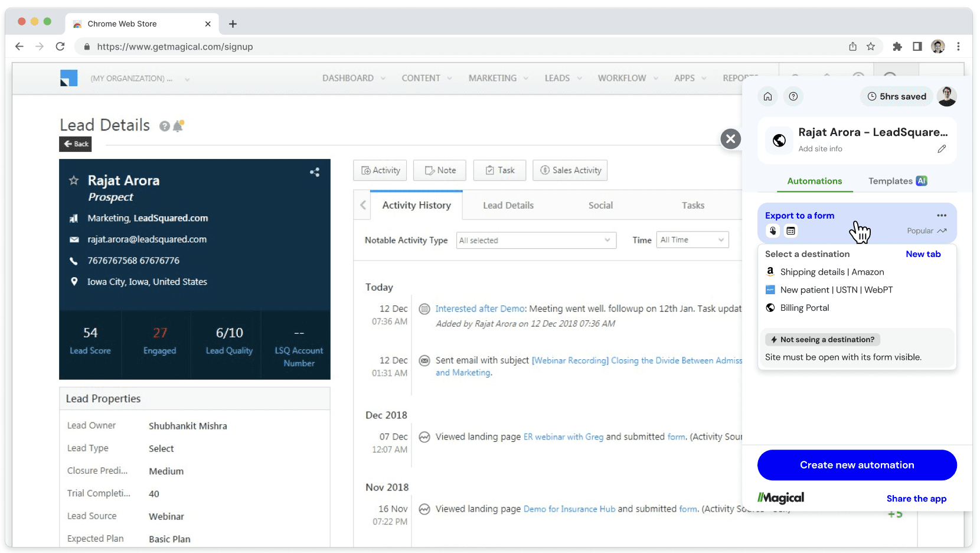Click the pencil edit site info icon
This screenshot has width=980, height=553.
click(942, 149)
